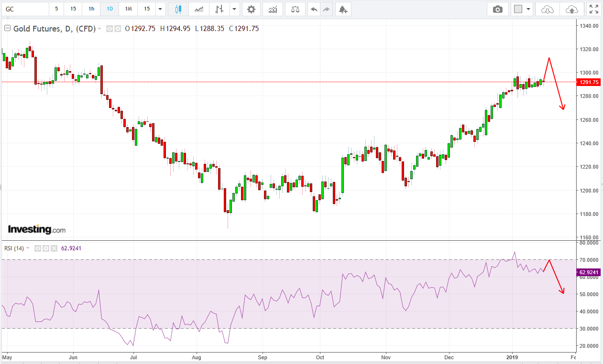Create an alert with the bell icon

(x=342, y=9)
